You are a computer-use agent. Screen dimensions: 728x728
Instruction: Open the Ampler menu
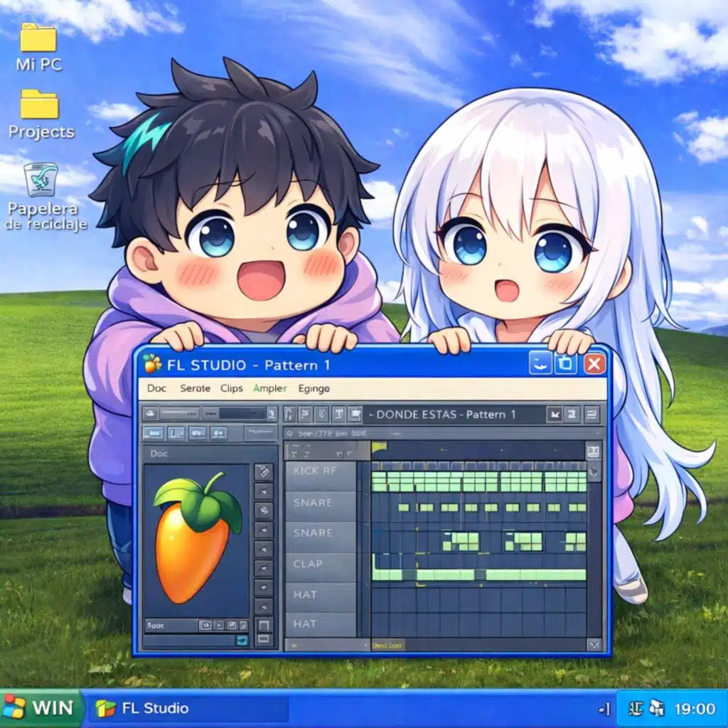pyautogui.click(x=269, y=389)
